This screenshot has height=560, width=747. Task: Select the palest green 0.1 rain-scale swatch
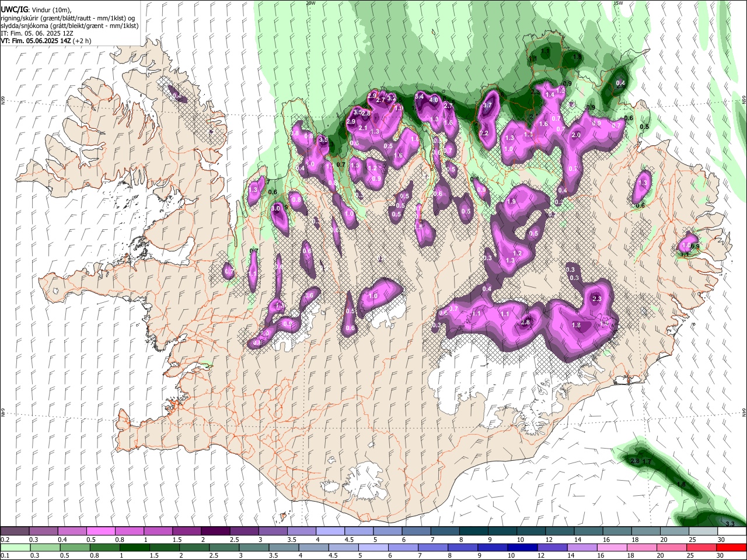coord(15,548)
